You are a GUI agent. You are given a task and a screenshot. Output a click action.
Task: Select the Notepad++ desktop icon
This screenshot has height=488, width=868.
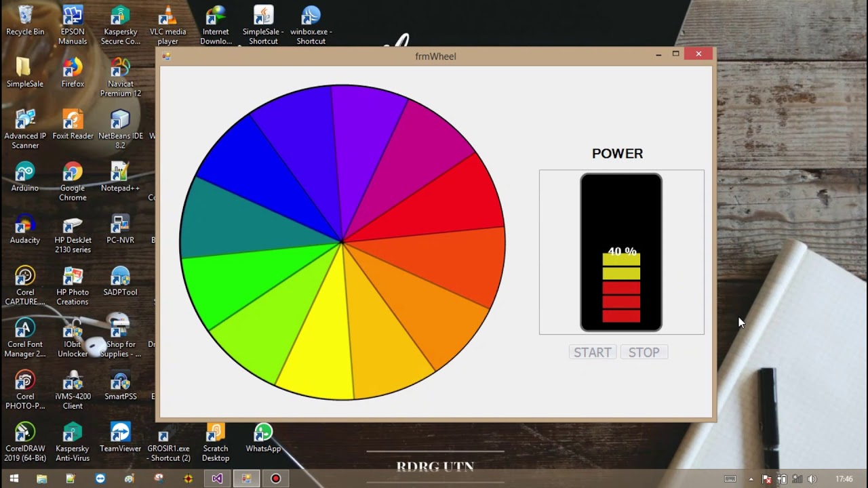point(121,177)
